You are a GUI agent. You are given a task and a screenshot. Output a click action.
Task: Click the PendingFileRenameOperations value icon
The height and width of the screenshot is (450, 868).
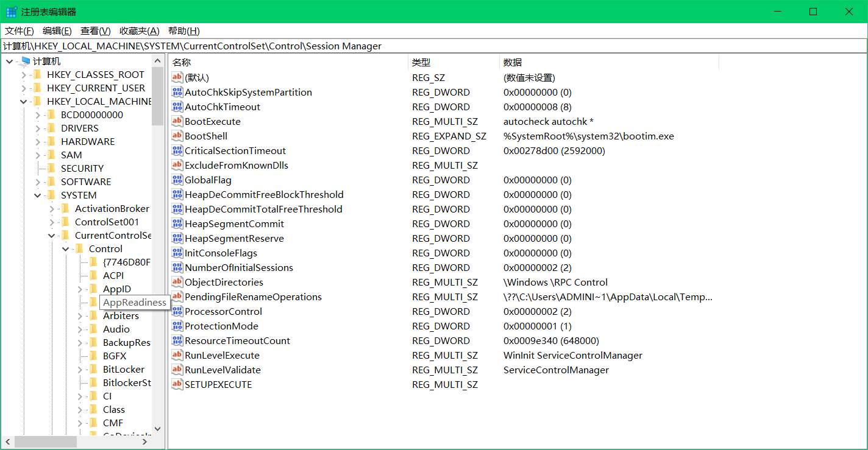tap(177, 297)
